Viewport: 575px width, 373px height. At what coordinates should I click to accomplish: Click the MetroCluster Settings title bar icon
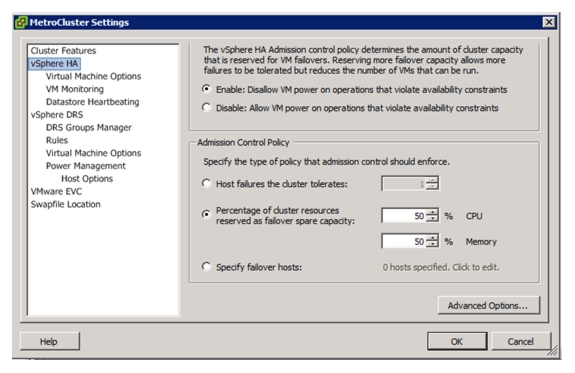pyautogui.click(x=21, y=22)
